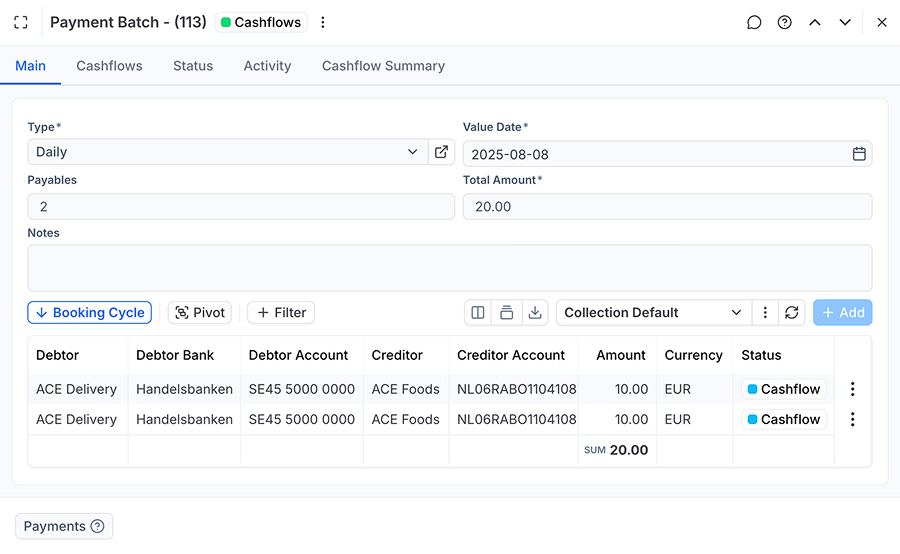900x554 pixels.
Task: Open the first row's three-dot menu
Action: (852, 389)
